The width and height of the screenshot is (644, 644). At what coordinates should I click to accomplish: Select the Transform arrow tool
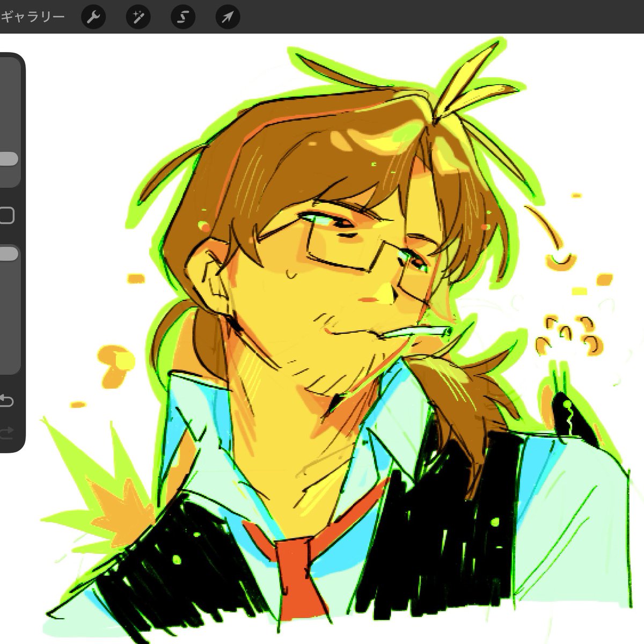click(x=228, y=17)
